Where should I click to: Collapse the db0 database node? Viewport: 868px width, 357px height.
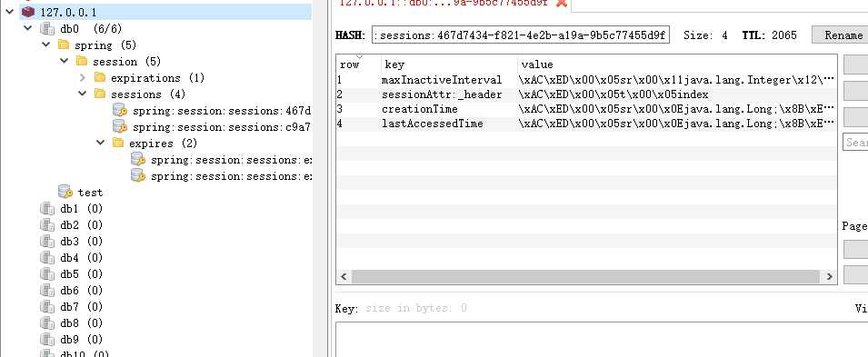28,28
